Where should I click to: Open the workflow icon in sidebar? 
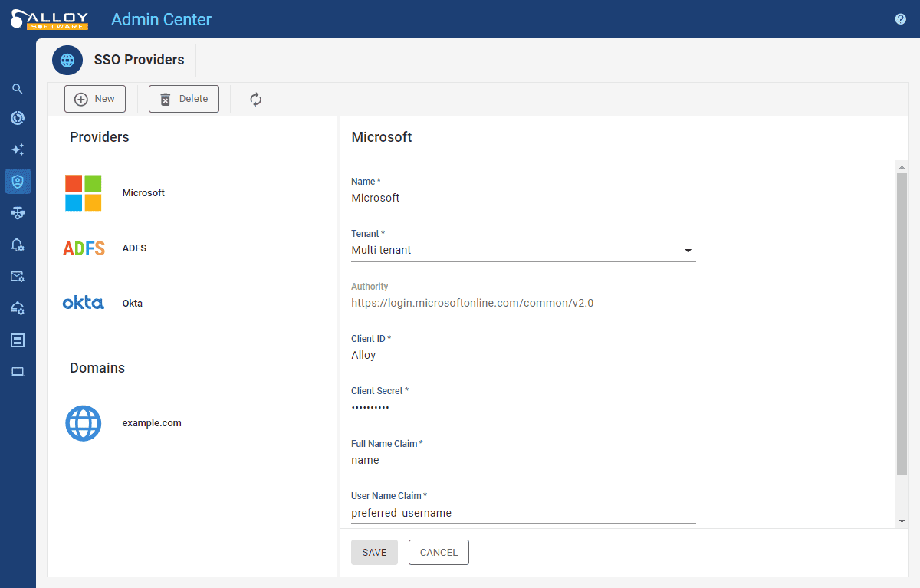(x=18, y=213)
